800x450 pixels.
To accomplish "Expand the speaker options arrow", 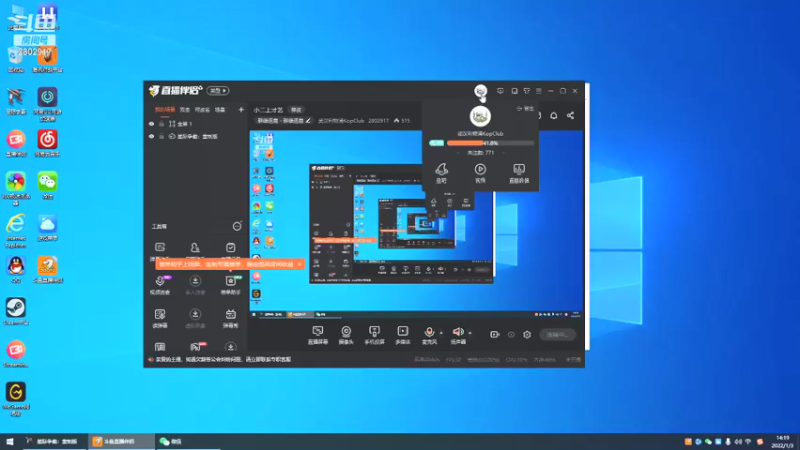I will click(470, 333).
